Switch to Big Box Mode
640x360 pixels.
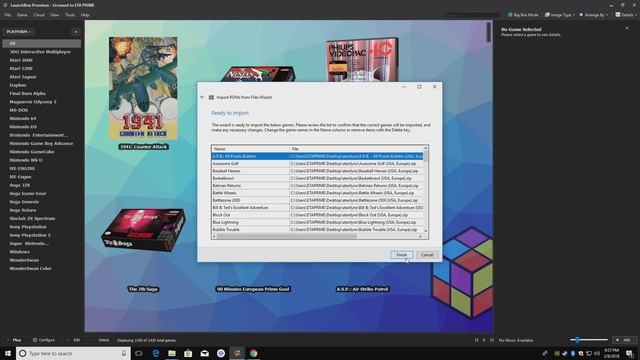pos(523,15)
